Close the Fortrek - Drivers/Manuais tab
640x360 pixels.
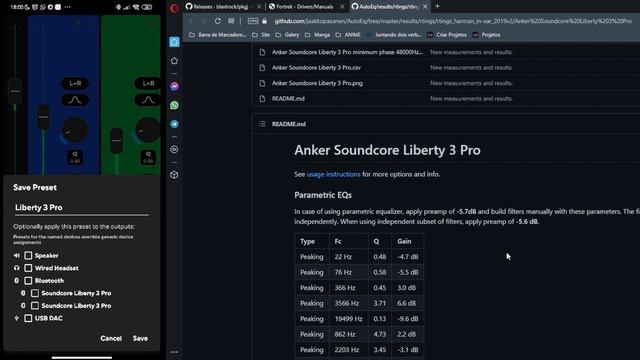[342, 7]
